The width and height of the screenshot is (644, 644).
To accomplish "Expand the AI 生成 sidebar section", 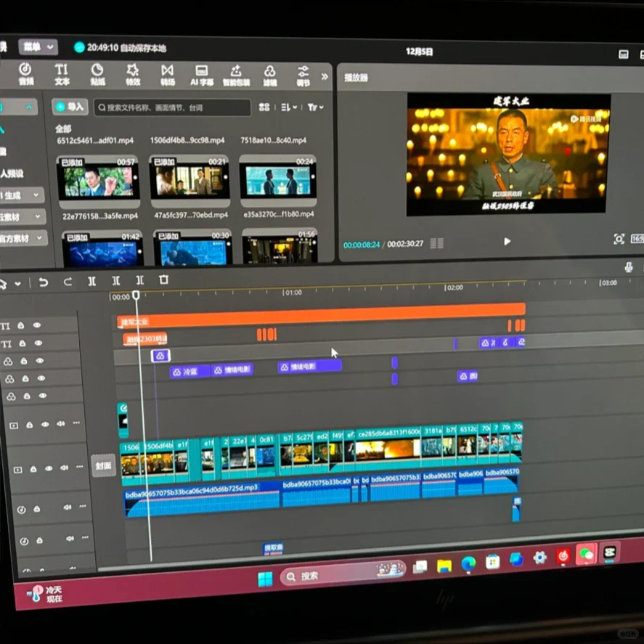I will (x=20, y=195).
